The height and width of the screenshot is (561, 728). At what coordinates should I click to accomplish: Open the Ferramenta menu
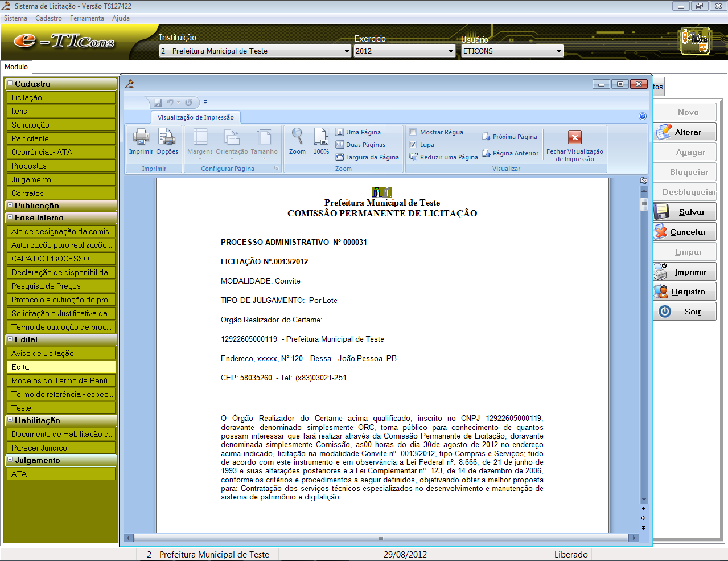tap(87, 18)
